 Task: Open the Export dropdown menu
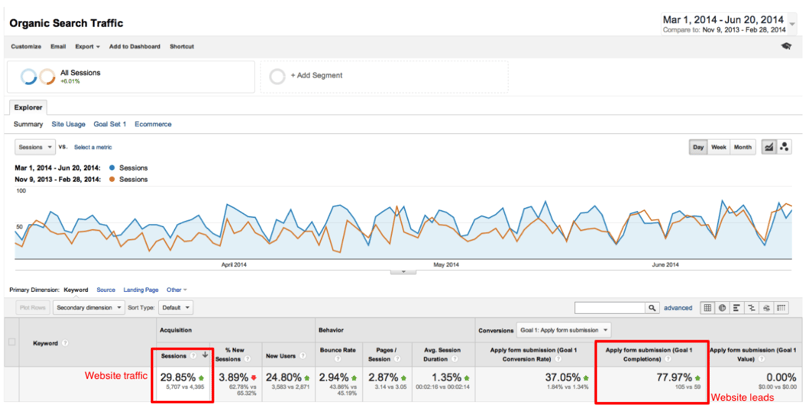pos(87,46)
